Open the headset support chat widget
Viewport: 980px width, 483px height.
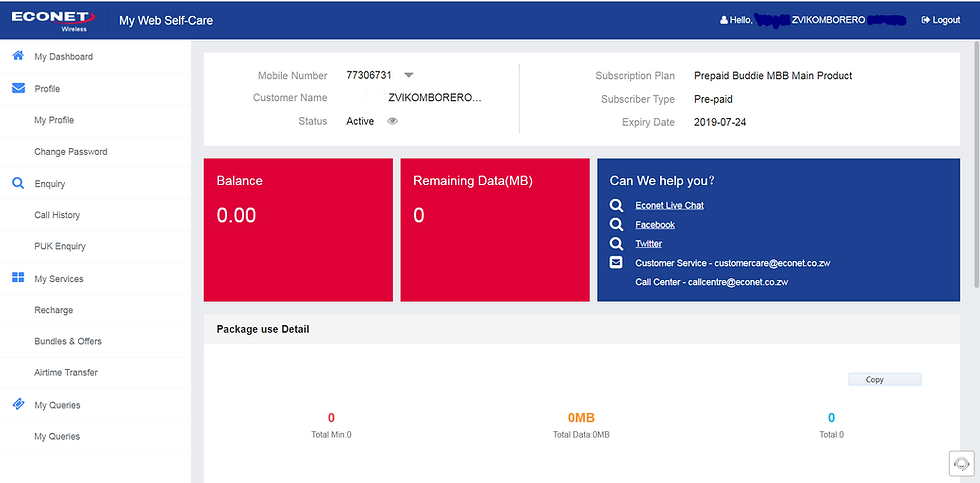point(961,463)
